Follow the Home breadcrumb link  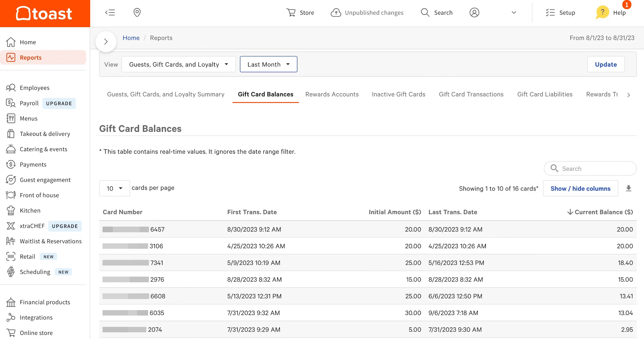(x=131, y=38)
